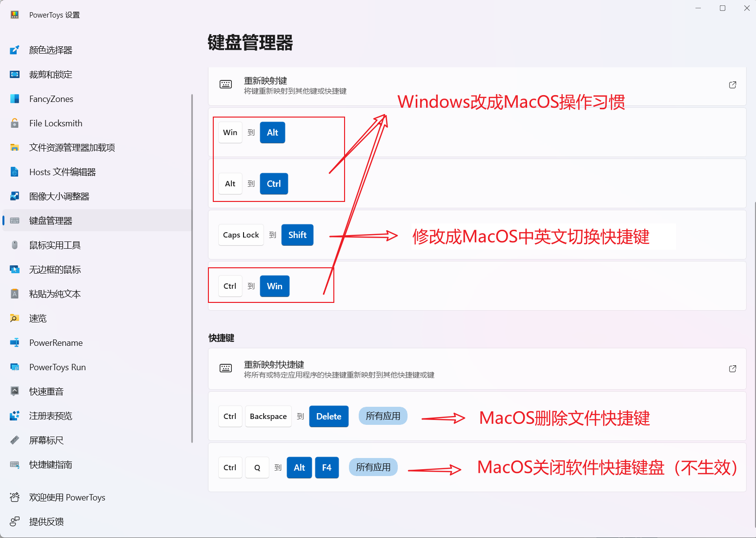Open 重新映射快捷键 remap shortcuts card
756x538 pixels.
click(x=477, y=369)
